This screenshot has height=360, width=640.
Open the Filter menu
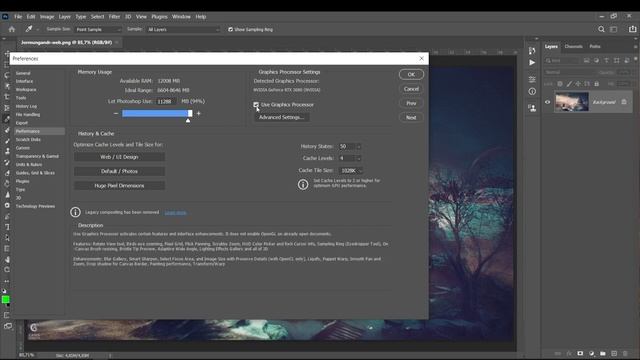114,17
